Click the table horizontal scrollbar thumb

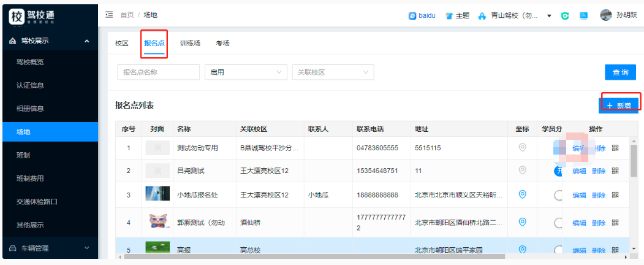pyautogui.click(x=314, y=256)
